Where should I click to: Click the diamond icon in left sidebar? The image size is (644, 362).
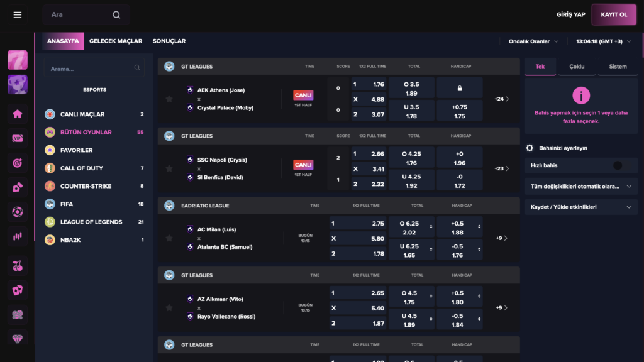18,338
